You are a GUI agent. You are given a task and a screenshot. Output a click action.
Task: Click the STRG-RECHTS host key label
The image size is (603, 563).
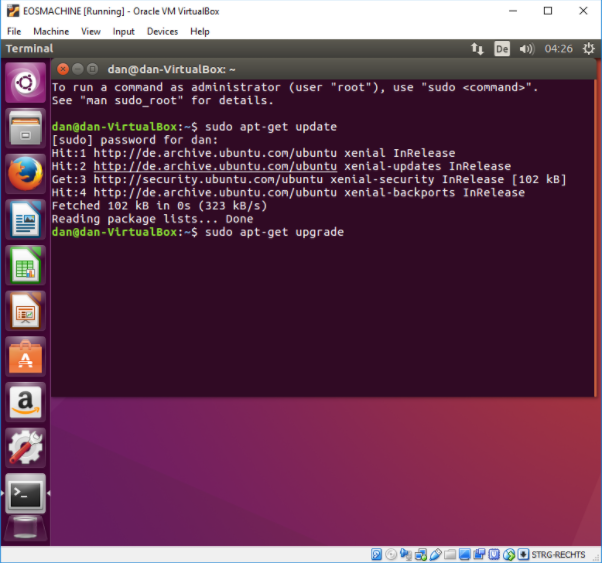coord(558,555)
